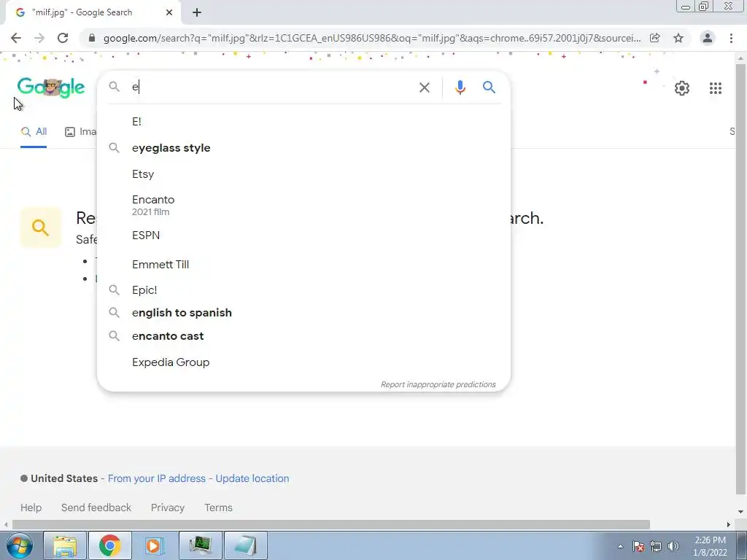Reload the current page
The height and width of the screenshot is (560, 747).
[x=63, y=38]
